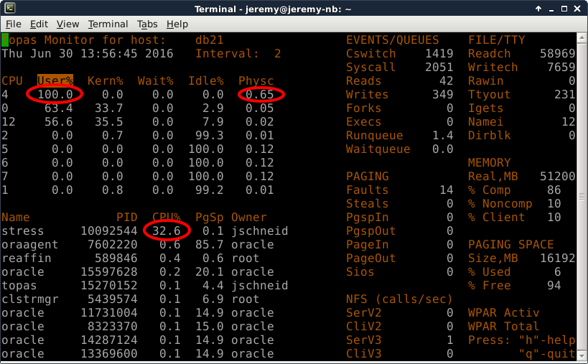
Task: Click the scrollbar up arrow
Action: point(582,37)
